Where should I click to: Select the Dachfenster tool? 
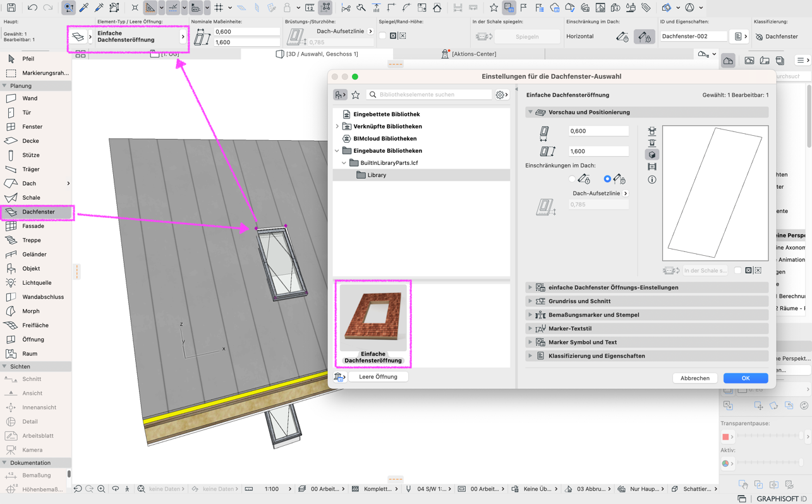click(x=37, y=212)
